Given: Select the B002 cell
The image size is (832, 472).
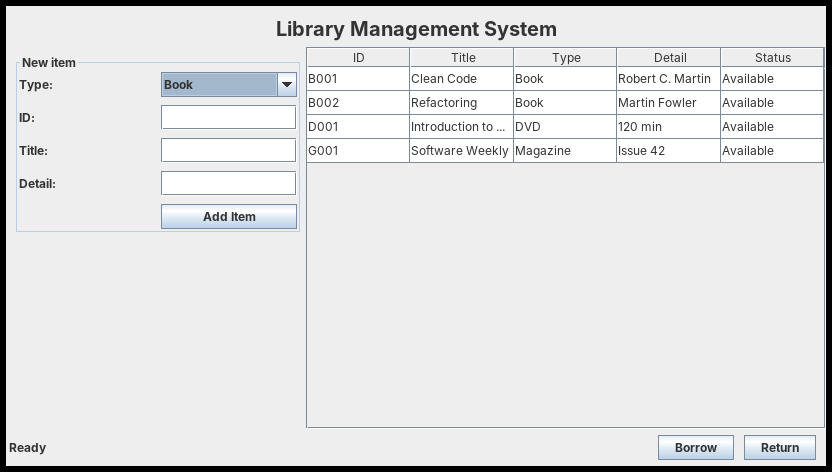Looking at the screenshot, I should [358, 102].
